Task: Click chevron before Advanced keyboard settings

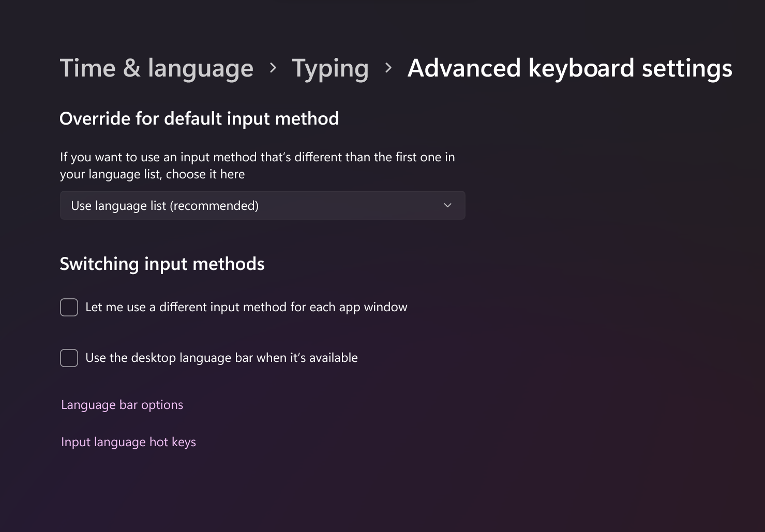Action: [388, 68]
